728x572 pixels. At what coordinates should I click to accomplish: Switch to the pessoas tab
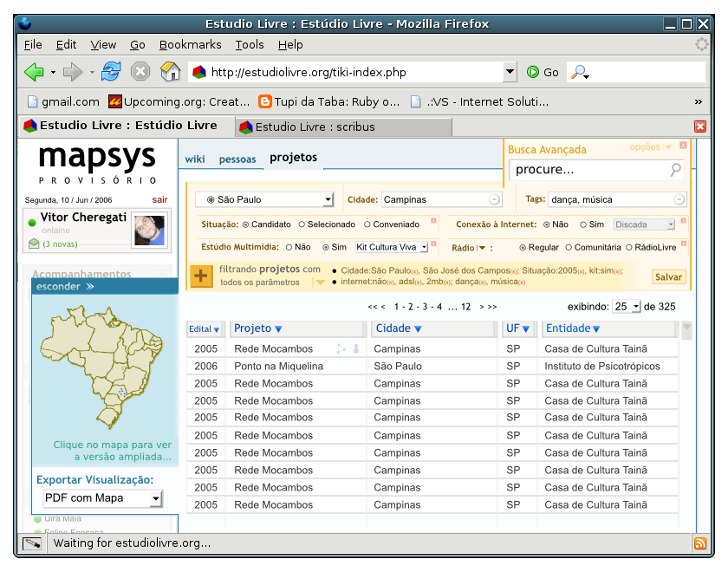click(237, 159)
